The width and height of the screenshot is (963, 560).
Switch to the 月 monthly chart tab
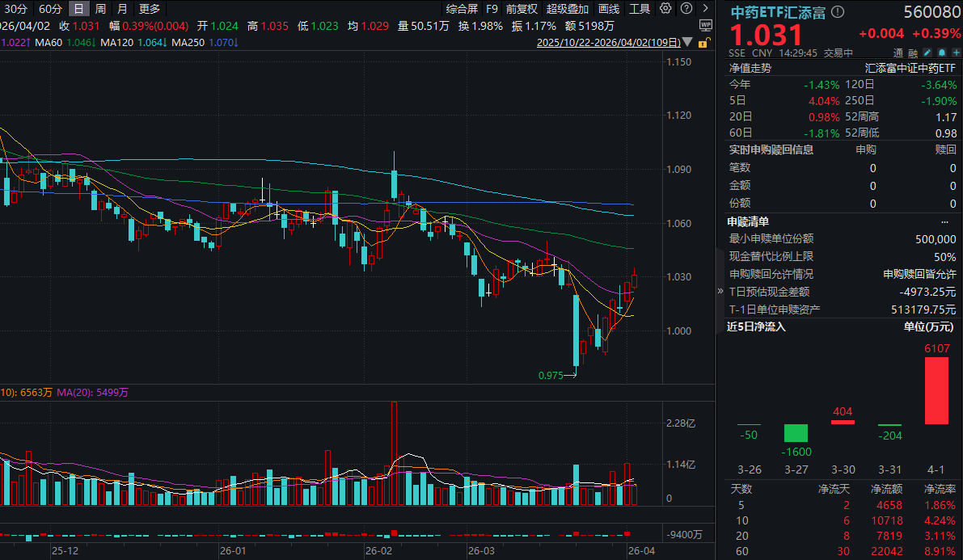121,8
